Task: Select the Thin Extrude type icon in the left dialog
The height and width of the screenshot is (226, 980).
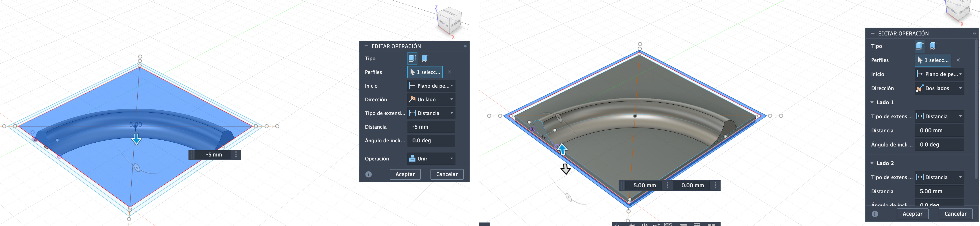Action: pyautogui.click(x=425, y=58)
